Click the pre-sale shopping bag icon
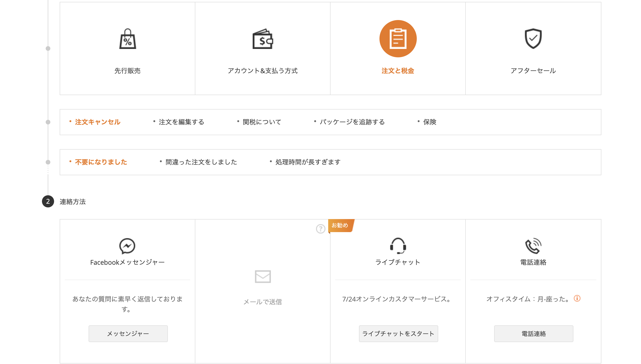Image resolution: width=641 pixels, height=364 pixels. [128, 39]
